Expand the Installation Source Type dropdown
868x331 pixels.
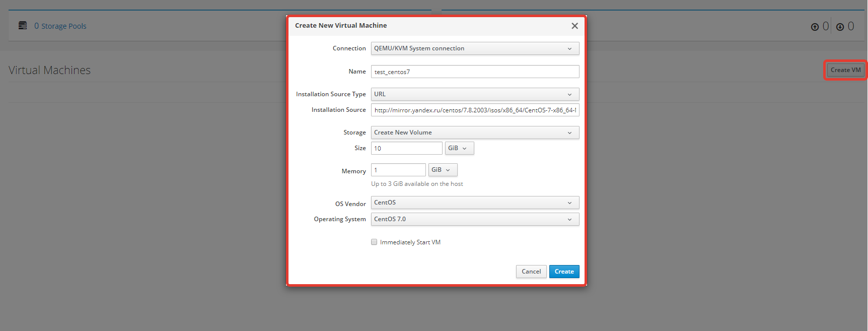[475, 94]
